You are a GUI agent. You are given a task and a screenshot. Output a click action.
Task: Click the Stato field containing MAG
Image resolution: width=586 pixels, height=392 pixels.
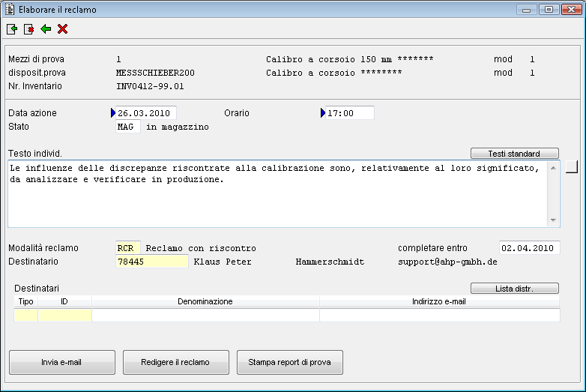coord(128,127)
